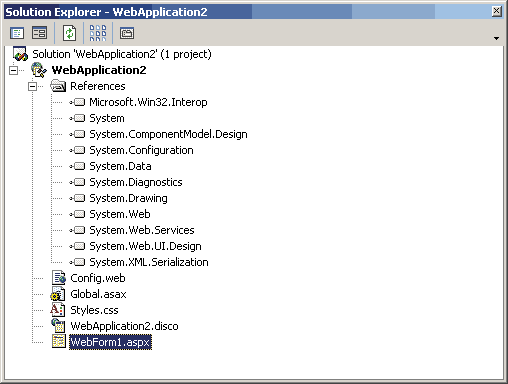
Task: Toggle the Show All Files icon
Action: click(98, 33)
